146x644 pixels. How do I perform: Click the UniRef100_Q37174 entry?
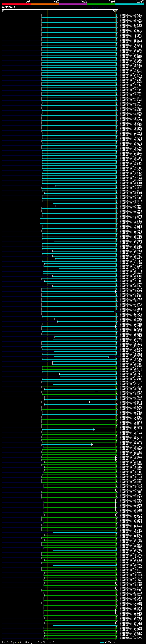point(131,289)
